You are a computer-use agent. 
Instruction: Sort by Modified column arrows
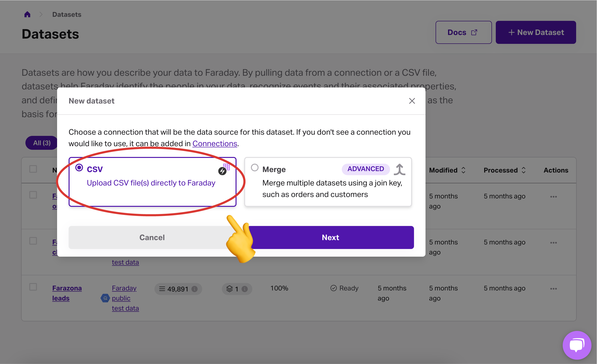(x=463, y=170)
